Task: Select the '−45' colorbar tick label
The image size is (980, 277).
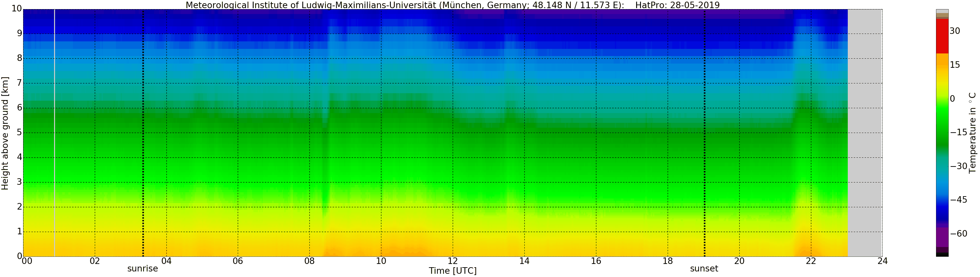Action: [958, 200]
